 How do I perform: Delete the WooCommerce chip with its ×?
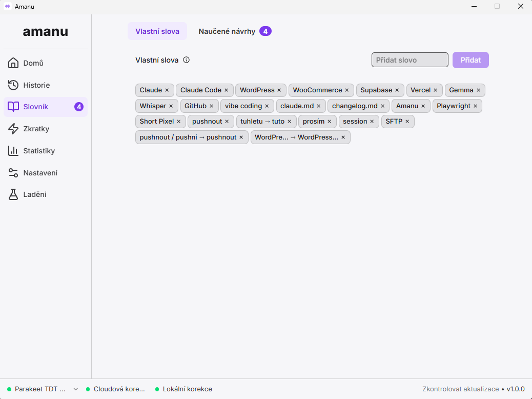click(347, 90)
